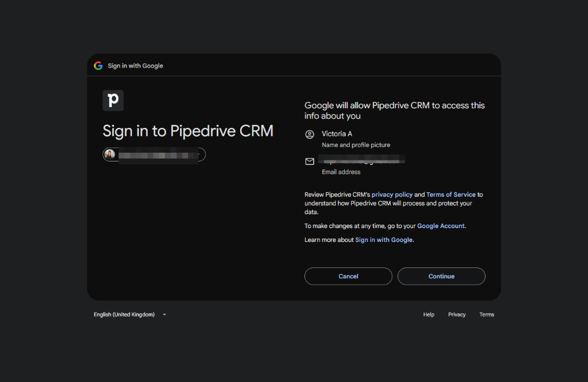The width and height of the screenshot is (588, 382).
Task: Click the Pipedrive logo icon
Action: [x=113, y=101]
